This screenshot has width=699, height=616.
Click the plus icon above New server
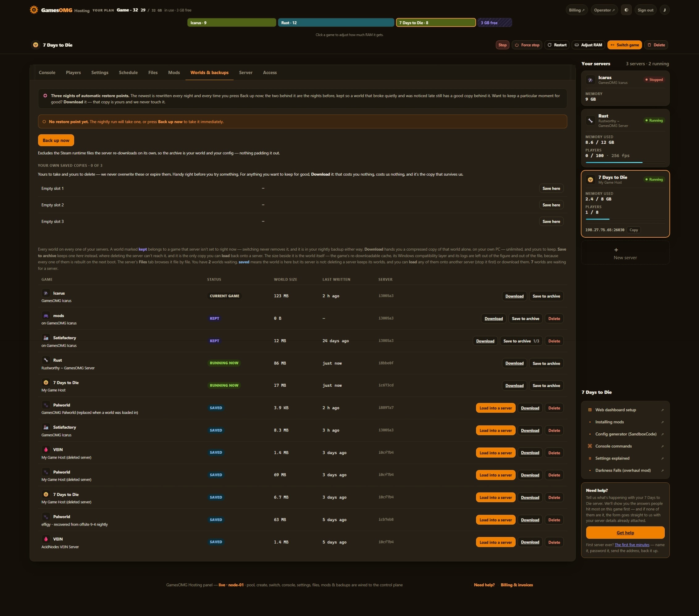tap(616, 250)
